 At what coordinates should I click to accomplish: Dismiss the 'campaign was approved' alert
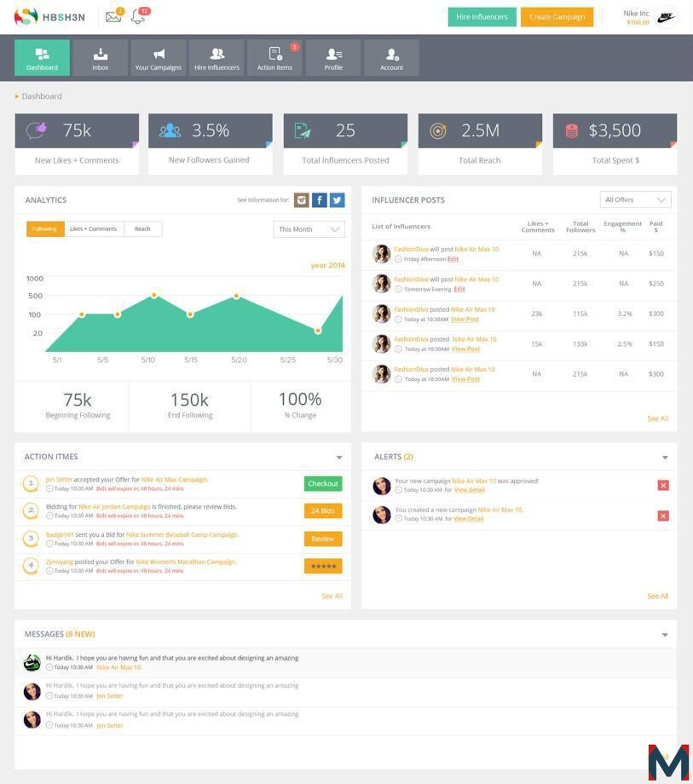663,486
